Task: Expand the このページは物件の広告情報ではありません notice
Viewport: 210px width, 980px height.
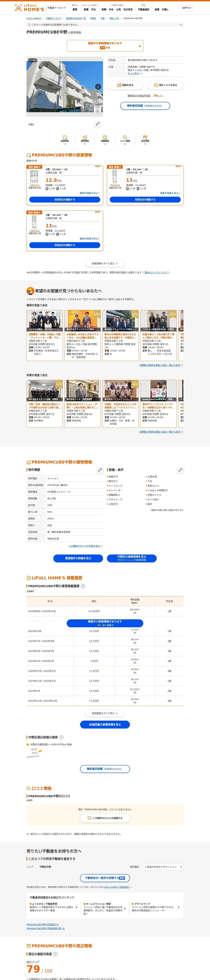Action: pyautogui.click(x=105, y=25)
